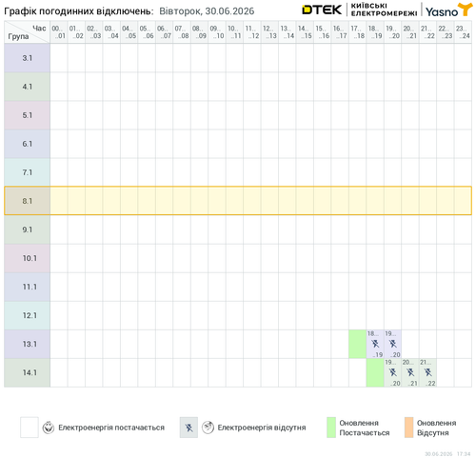Screen dimensions: 476x458
Task: Select group 7.1 row label
Action: [27, 172]
